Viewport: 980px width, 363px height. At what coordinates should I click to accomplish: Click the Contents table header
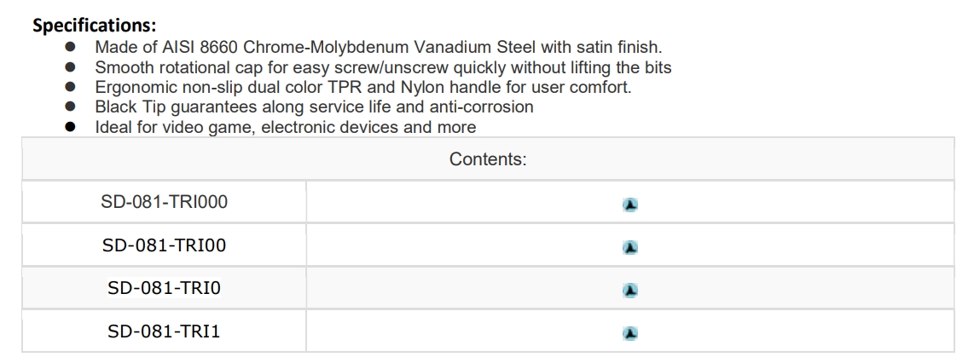click(488, 159)
